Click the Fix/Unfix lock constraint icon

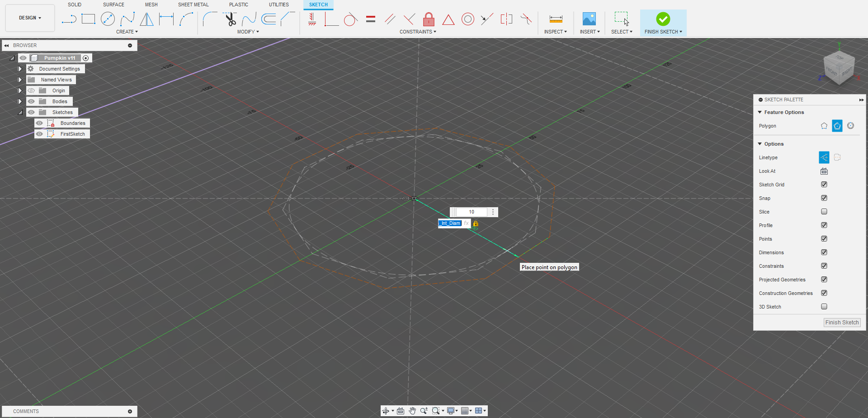pos(429,19)
